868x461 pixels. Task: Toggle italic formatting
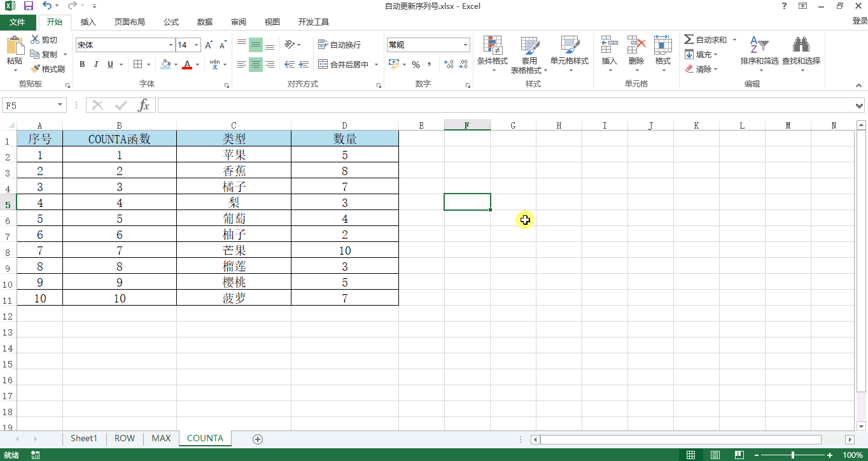95,64
